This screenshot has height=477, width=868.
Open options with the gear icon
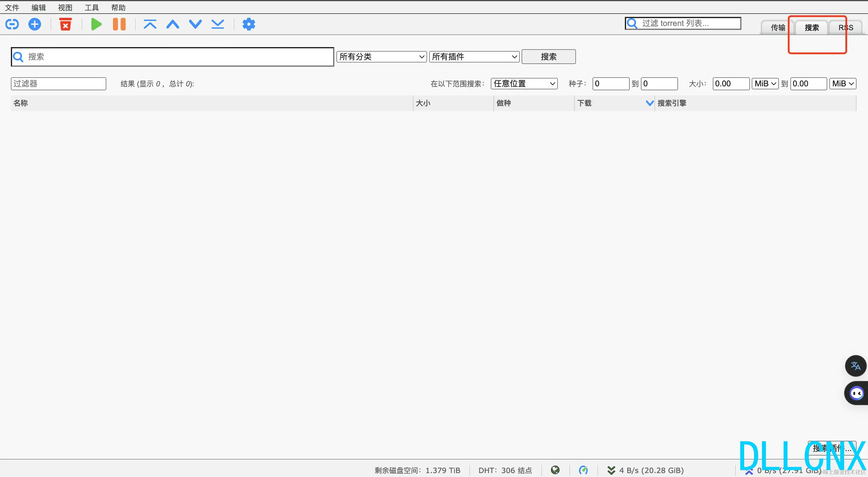coord(249,24)
